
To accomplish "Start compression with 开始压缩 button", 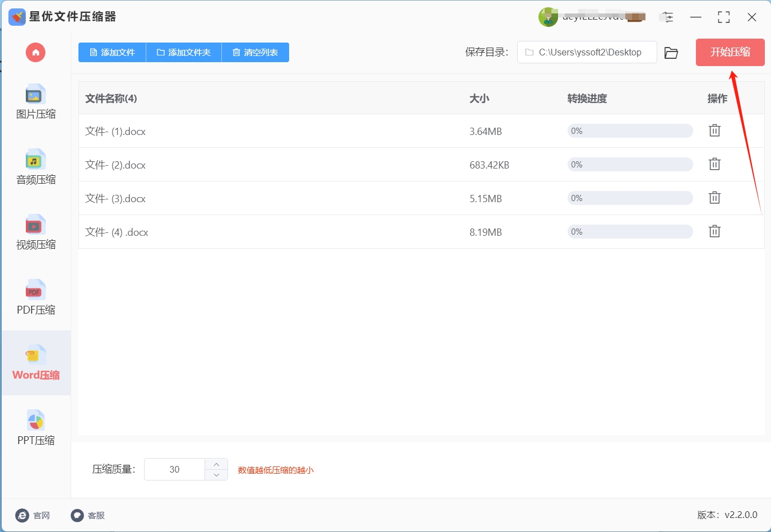I will tap(730, 52).
